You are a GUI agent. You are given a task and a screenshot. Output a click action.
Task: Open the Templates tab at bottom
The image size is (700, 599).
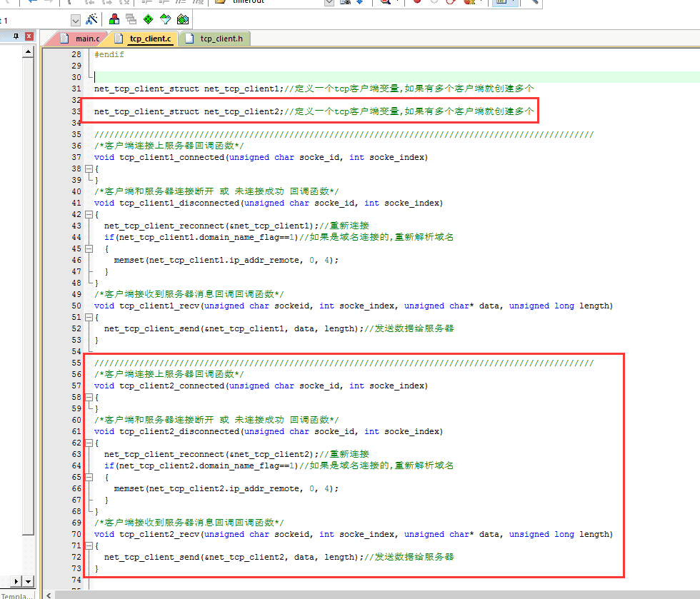[16, 595]
